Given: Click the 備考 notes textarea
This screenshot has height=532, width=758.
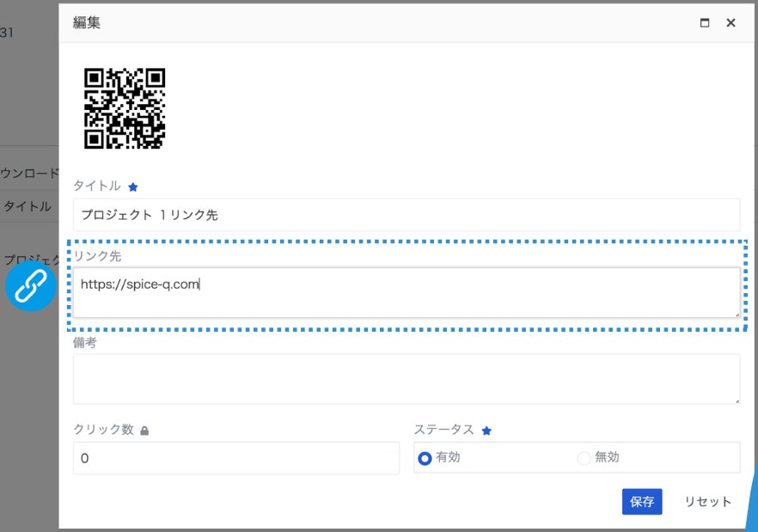Looking at the screenshot, I should pos(406,379).
